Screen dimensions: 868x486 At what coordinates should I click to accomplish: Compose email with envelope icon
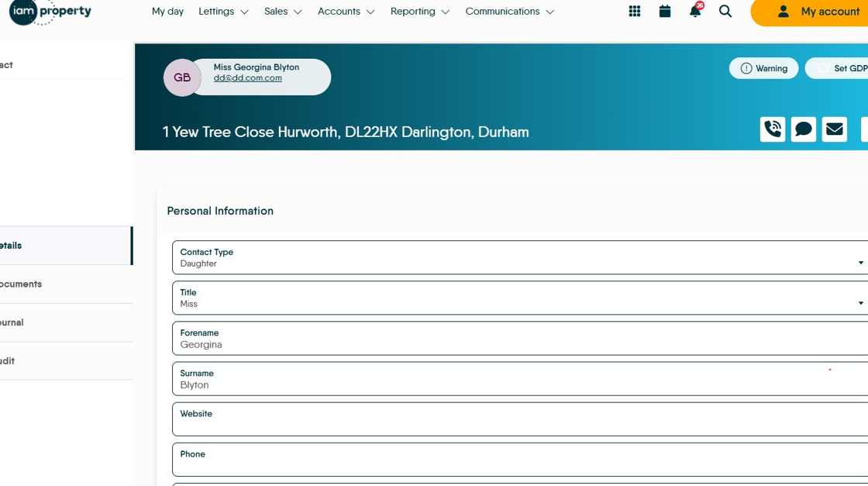pyautogui.click(x=834, y=129)
